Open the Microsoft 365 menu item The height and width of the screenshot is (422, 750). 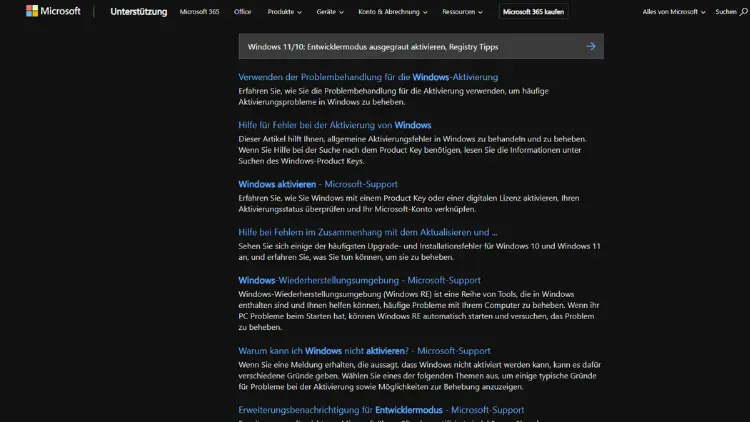(x=199, y=11)
